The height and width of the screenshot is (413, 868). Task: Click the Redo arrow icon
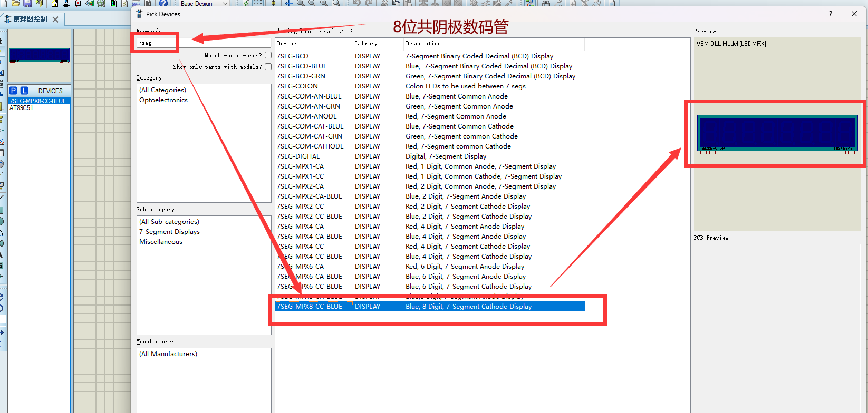pyautogui.click(x=369, y=3)
